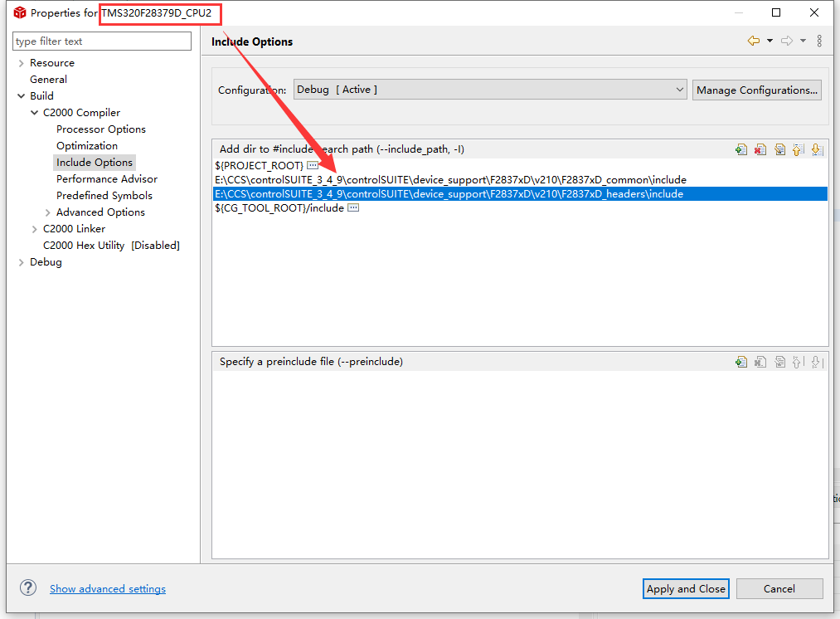
Task: Open Predefined Symbols page
Action: [104, 196]
